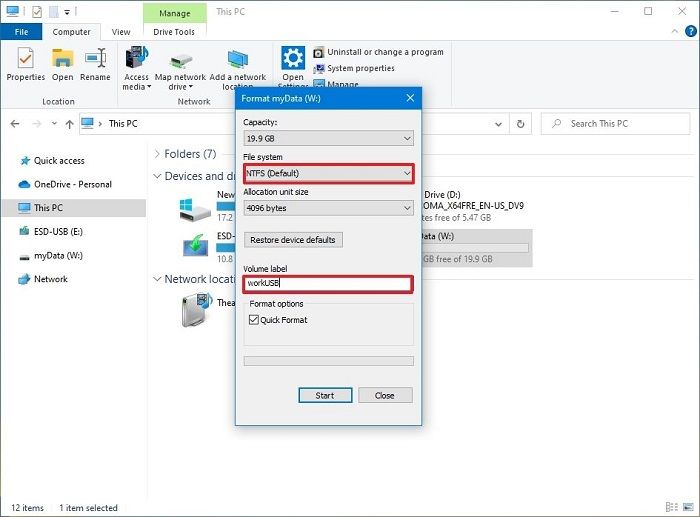The image size is (700, 517).
Task: Collapse the Network locations group
Action: [157, 279]
